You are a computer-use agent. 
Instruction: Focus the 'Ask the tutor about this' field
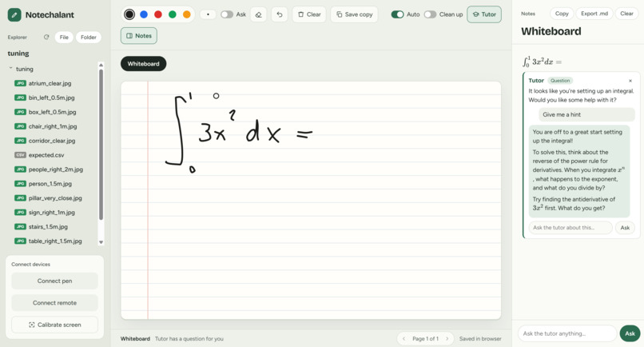click(570, 228)
